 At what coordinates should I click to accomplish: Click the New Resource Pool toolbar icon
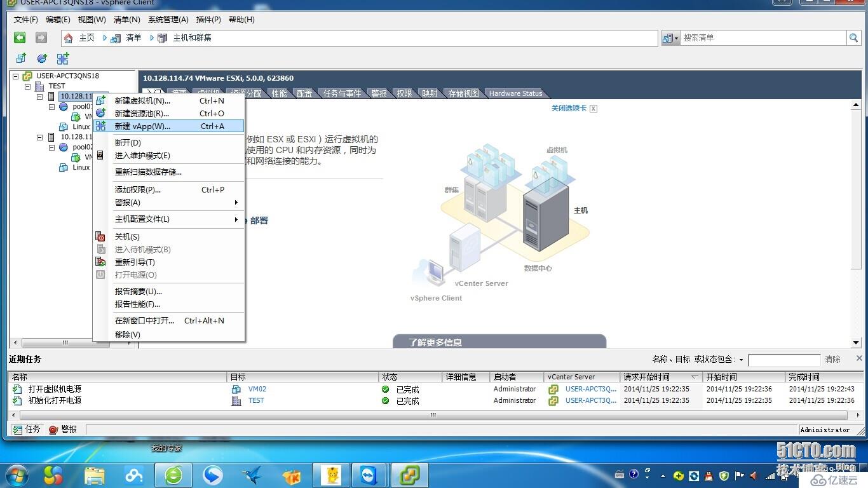coord(42,58)
